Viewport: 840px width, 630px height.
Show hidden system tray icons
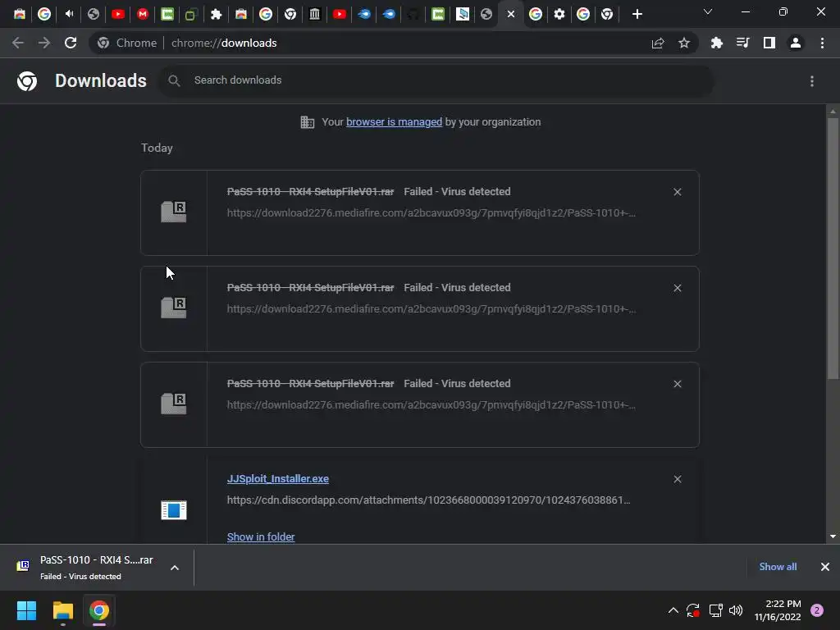click(x=673, y=610)
